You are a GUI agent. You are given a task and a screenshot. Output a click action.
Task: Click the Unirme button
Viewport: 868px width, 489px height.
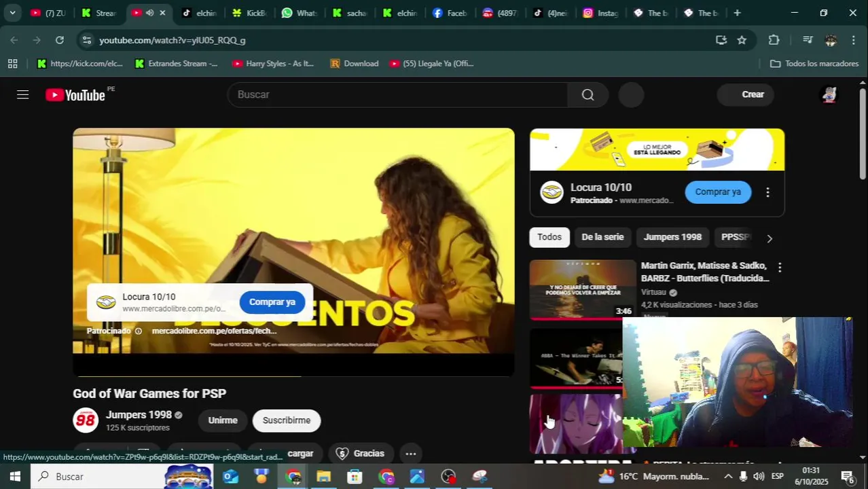(223, 420)
